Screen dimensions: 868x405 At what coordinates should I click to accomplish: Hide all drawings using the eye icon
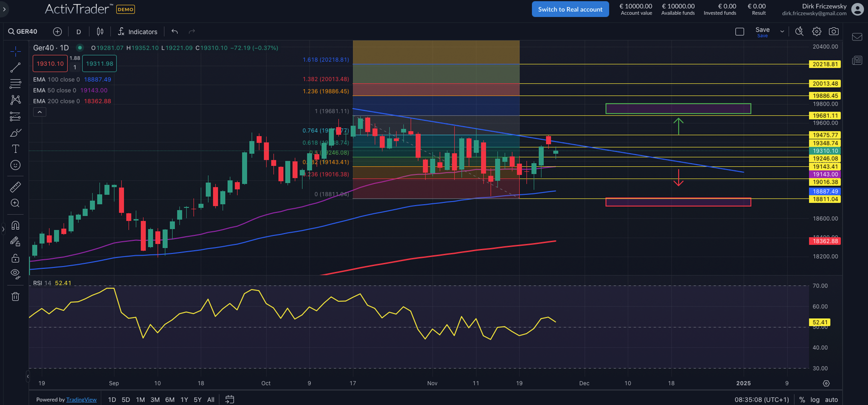point(15,273)
